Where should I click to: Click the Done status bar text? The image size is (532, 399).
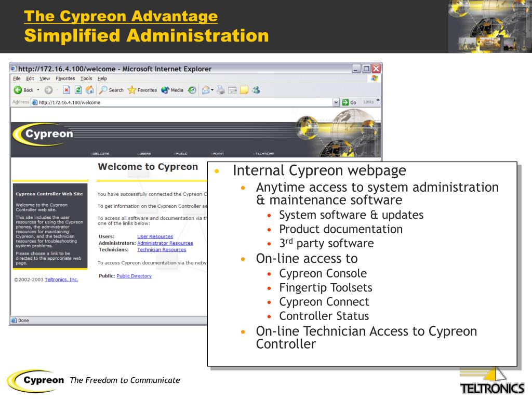23,320
